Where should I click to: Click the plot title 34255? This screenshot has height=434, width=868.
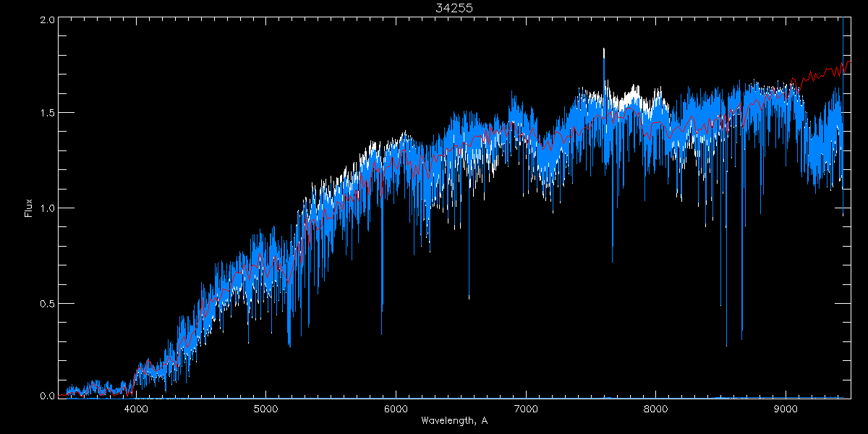pos(454,8)
